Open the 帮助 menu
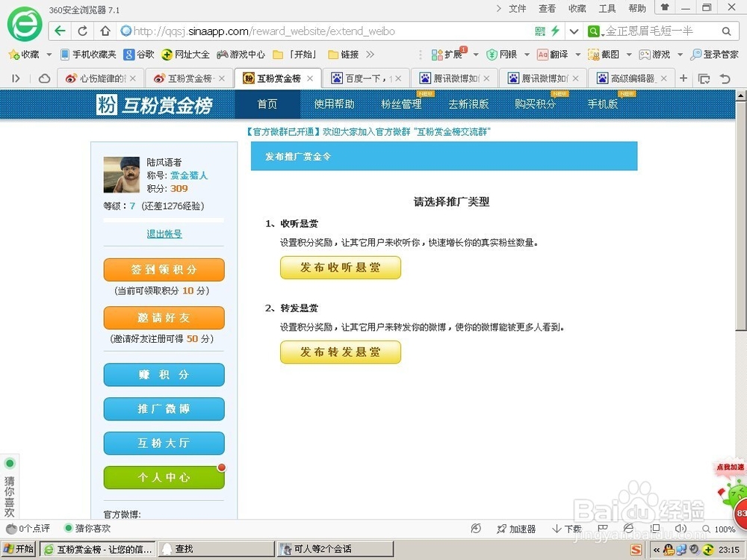The width and height of the screenshot is (747, 560). point(637,8)
